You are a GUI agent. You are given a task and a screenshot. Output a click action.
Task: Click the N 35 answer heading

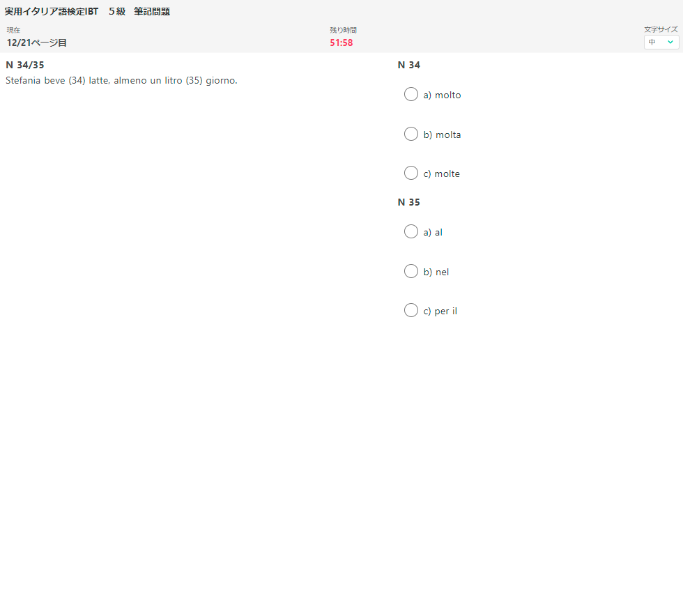(x=408, y=202)
